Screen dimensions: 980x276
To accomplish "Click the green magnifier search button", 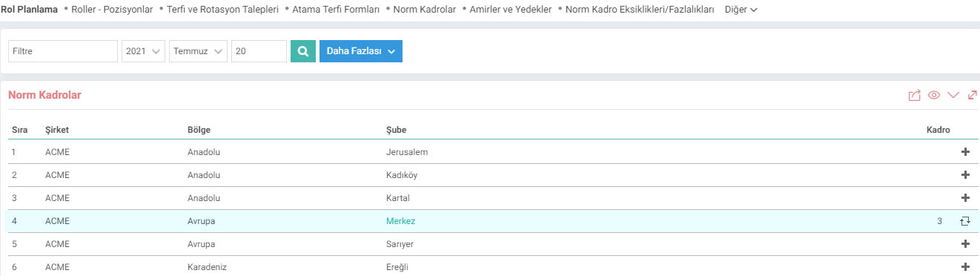I will point(302,51).
